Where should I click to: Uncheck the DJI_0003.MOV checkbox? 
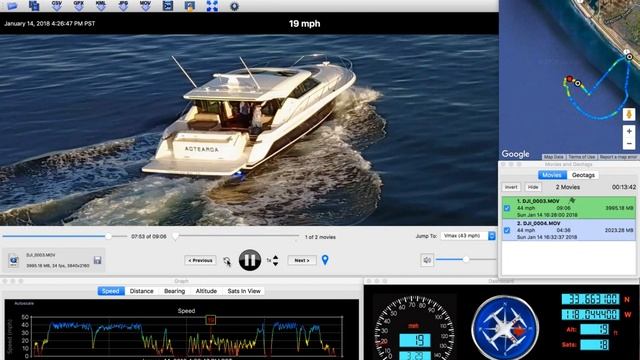pyautogui.click(x=507, y=208)
